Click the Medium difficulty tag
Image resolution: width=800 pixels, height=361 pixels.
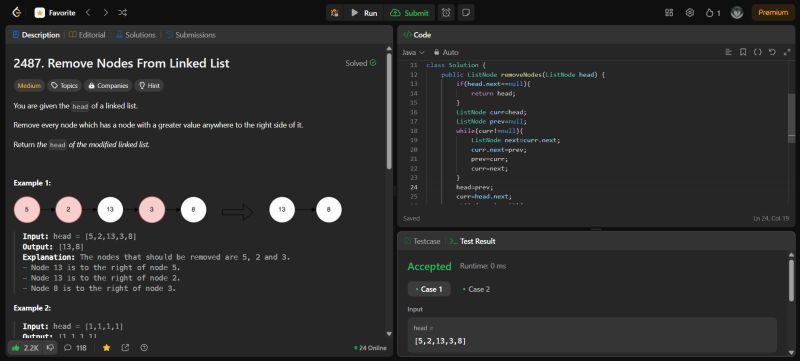[29, 86]
